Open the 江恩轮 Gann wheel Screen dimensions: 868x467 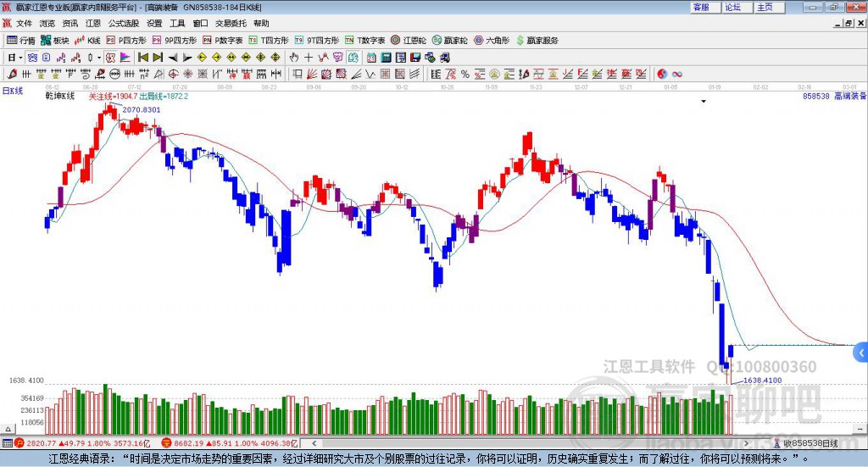(x=409, y=41)
